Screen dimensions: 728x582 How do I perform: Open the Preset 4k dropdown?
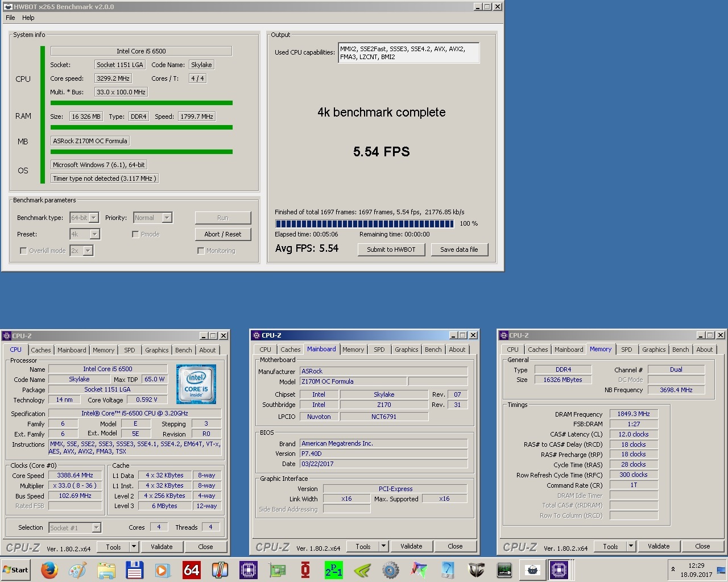click(x=85, y=234)
